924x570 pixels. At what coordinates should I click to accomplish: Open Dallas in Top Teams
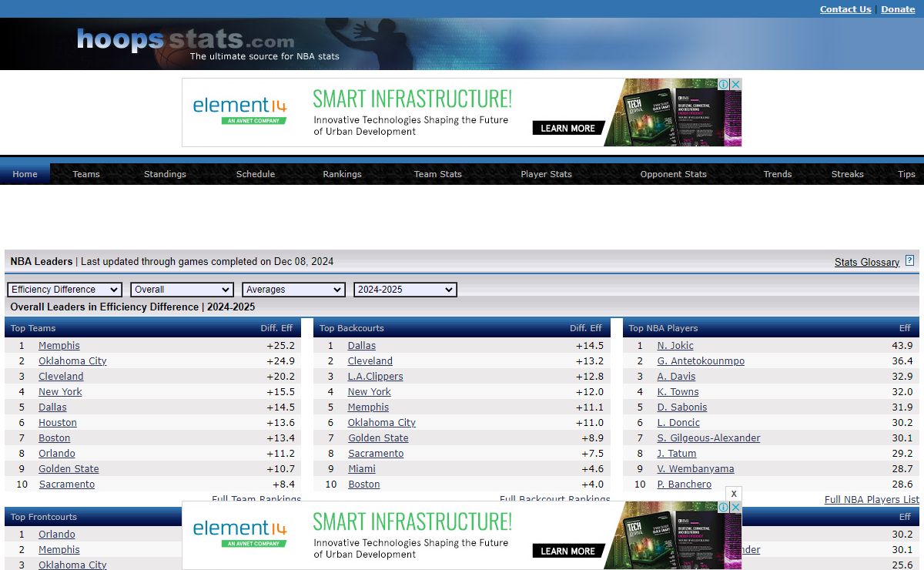pos(52,407)
